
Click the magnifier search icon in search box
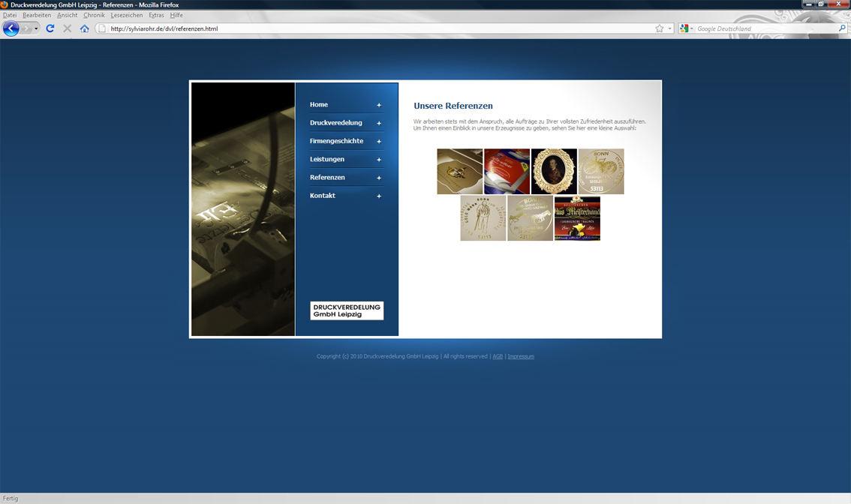(x=842, y=28)
